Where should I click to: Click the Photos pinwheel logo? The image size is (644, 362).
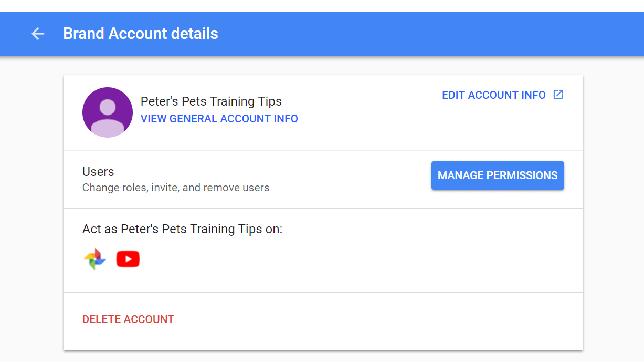[94, 258]
